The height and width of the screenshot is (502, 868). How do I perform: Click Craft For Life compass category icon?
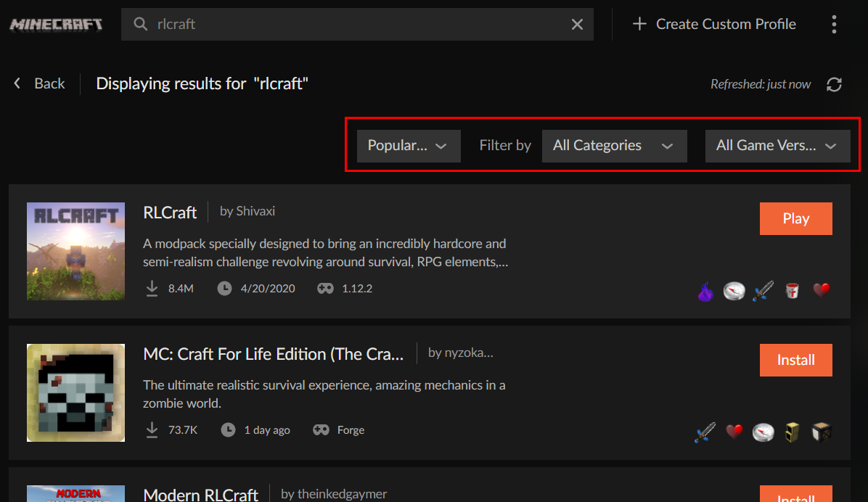763,432
